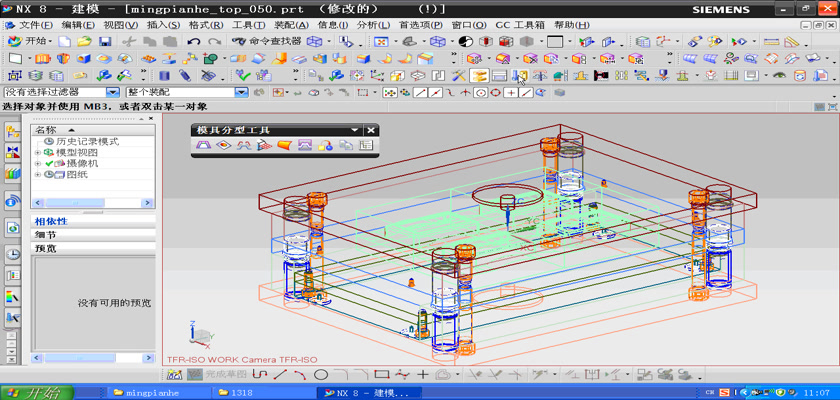The image size is (840, 400).
Task: Open the reuse library books sidebar icon
Action: 13,173
